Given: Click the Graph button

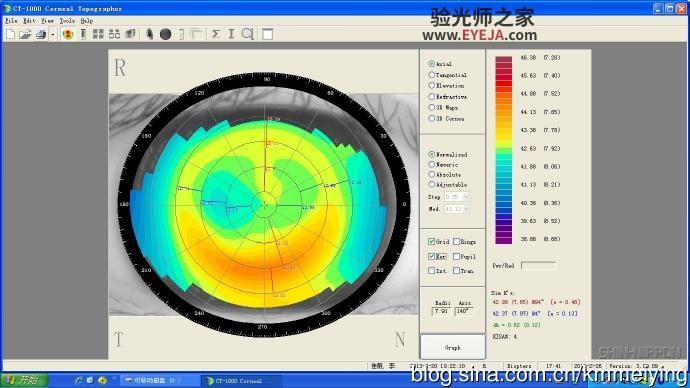Looking at the screenshot, I should coord(453,348).
